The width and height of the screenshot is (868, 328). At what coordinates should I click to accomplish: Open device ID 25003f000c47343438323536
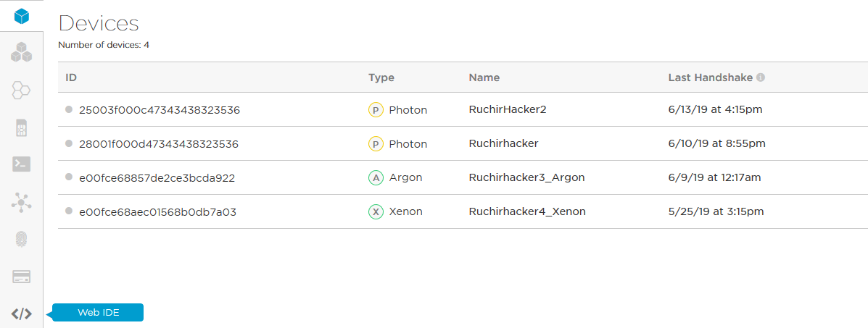tap(160, 110)
